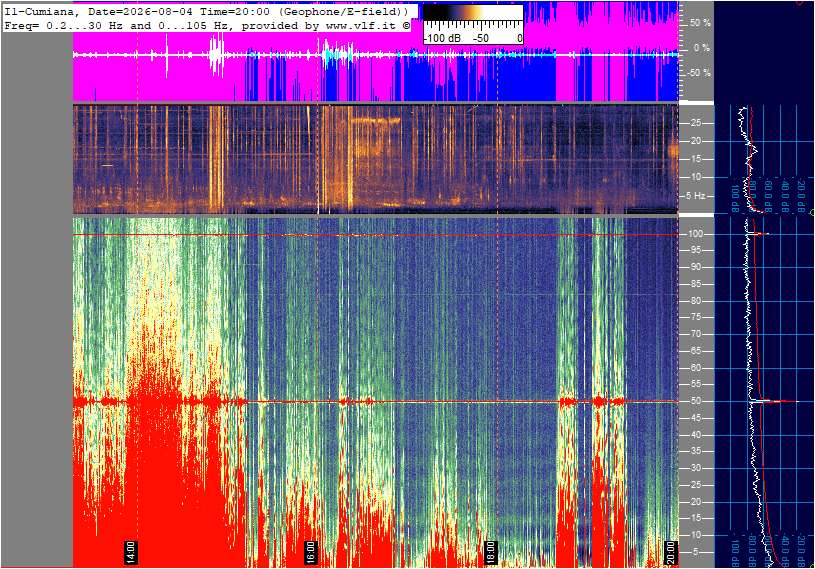The width and height of the screenshot is (815, 569).
Task: Click the '30' label on the E-field frequency axis
Action: [x=694, y=468]
